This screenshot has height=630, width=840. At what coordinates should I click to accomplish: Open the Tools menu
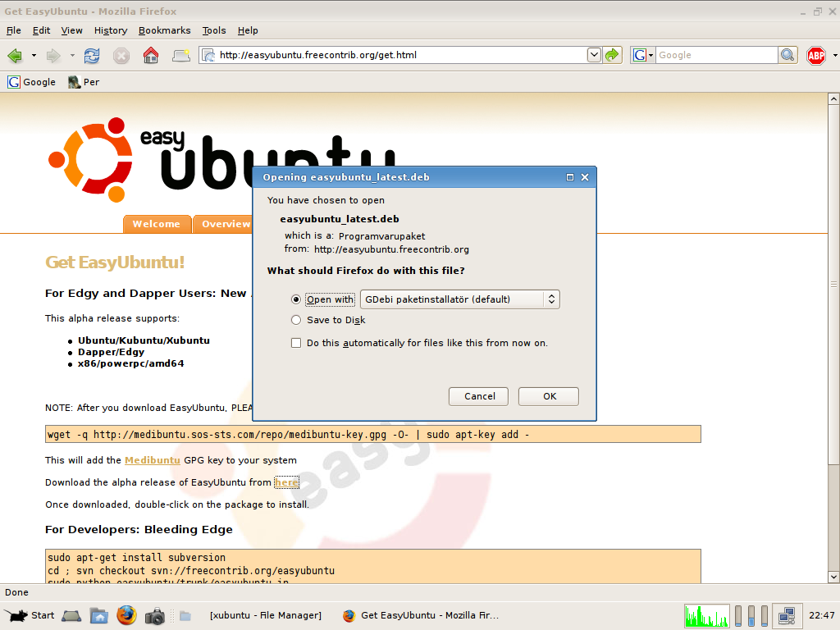(x=214, y=30)
